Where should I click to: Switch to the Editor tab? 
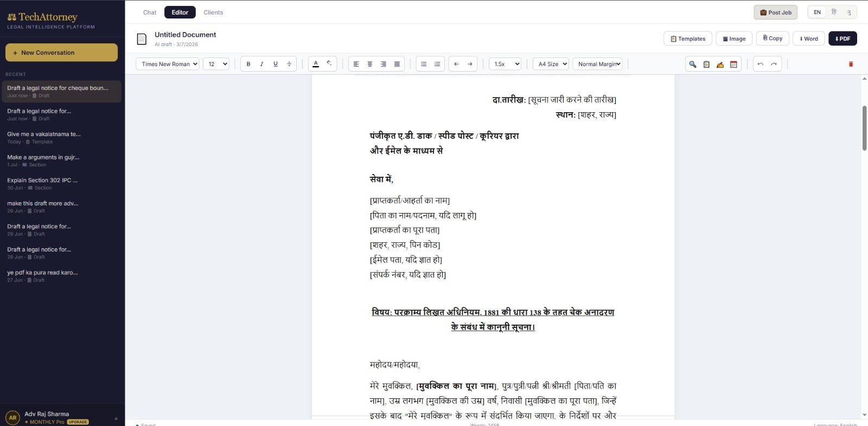(180, 12)
